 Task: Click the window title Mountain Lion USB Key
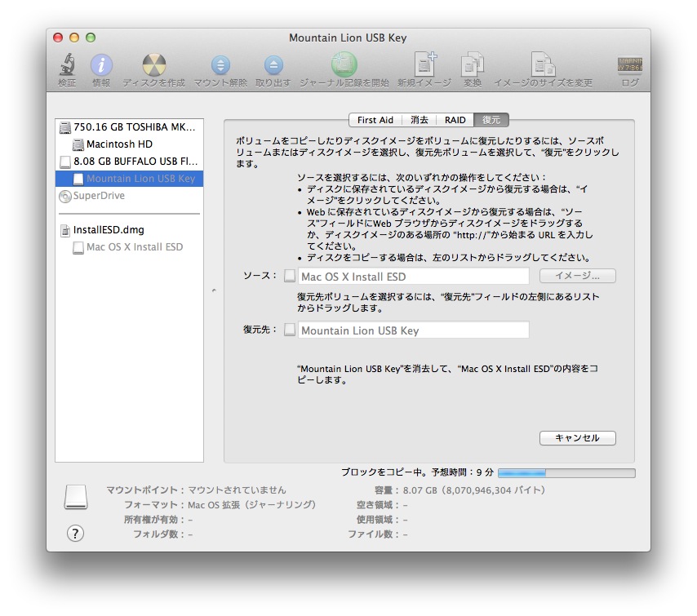348,38
